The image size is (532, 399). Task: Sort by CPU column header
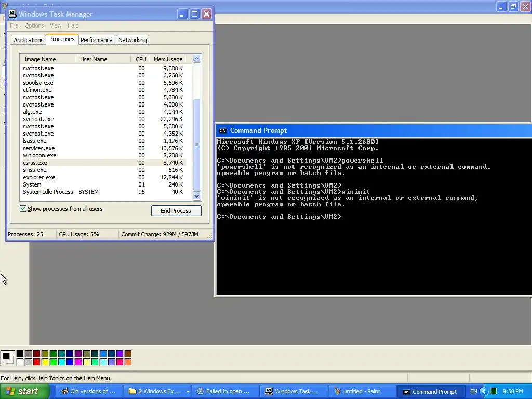coord(140,59)
